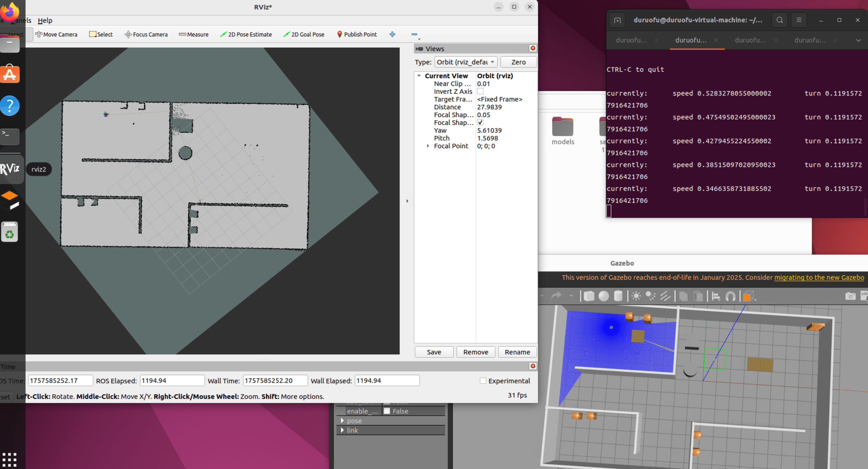Enable the Experimental checkbox

(x=483, y=381)
